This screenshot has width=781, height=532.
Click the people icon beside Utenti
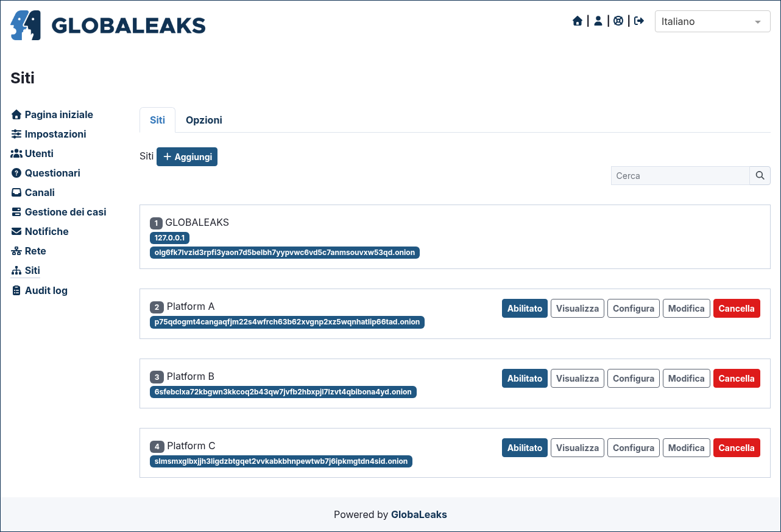click(x=16, y=153)
